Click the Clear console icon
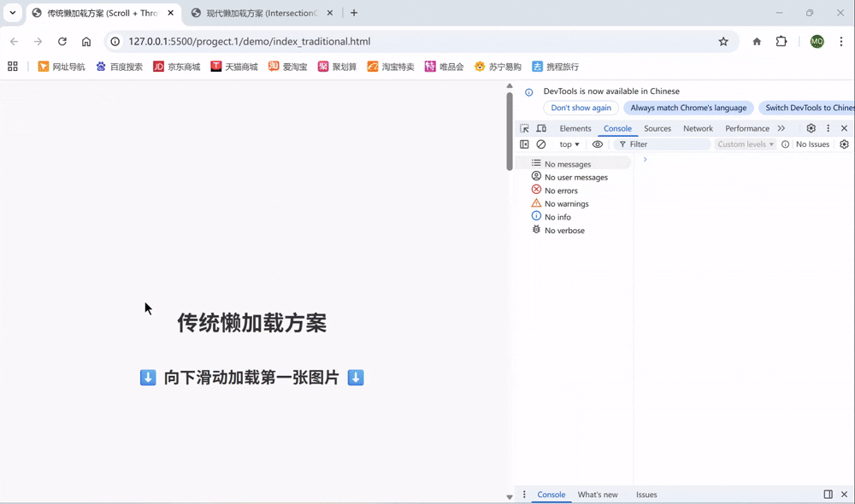The width and height of the screenshot is (855, 504). [x=541, y=144]
